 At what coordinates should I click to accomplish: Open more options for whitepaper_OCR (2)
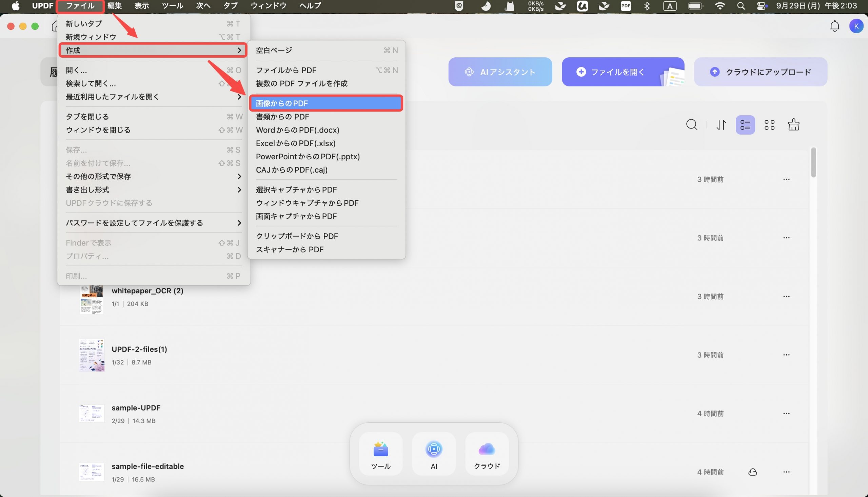(x=786, y=296)
